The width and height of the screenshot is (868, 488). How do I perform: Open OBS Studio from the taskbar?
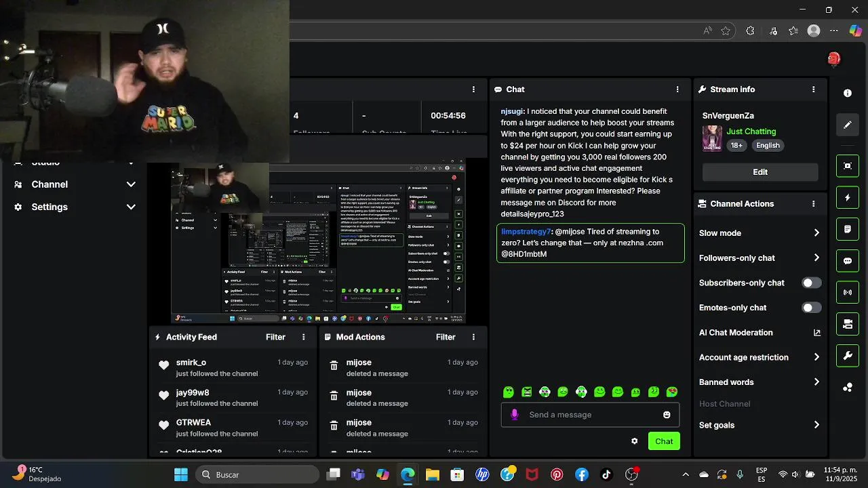(631, 474)
